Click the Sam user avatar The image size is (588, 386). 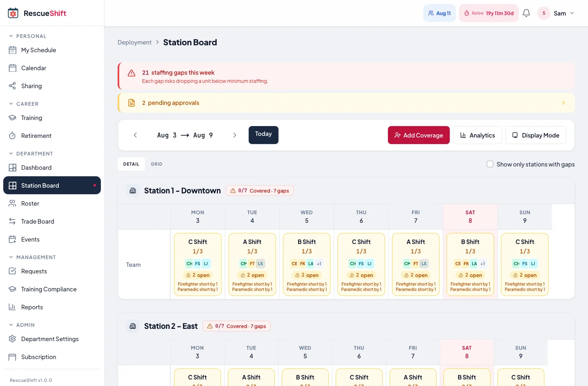[x=544, y=13]
